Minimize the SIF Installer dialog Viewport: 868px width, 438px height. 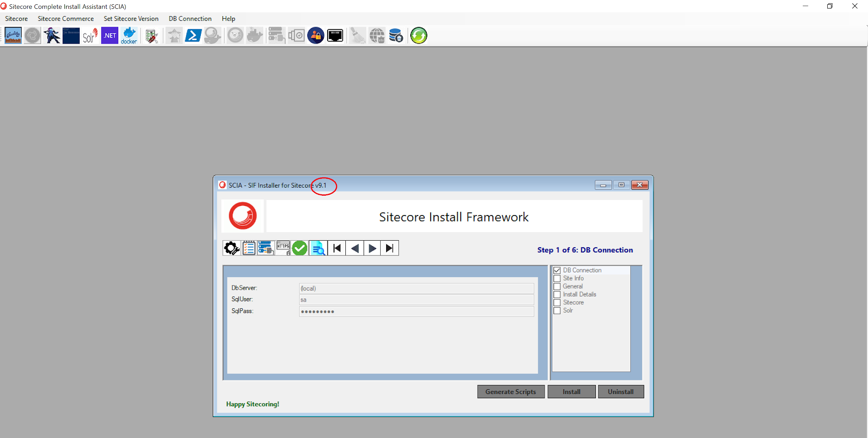tap(603, 185)
